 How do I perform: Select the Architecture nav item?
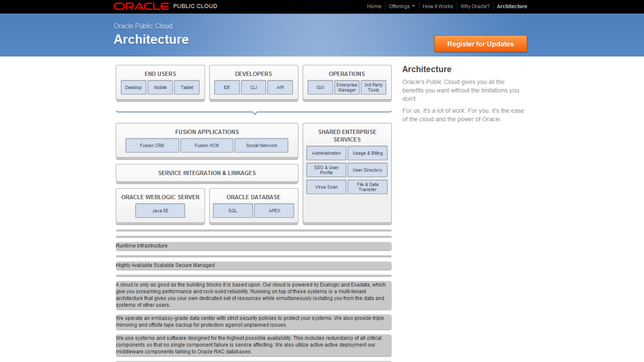(512, 6)
